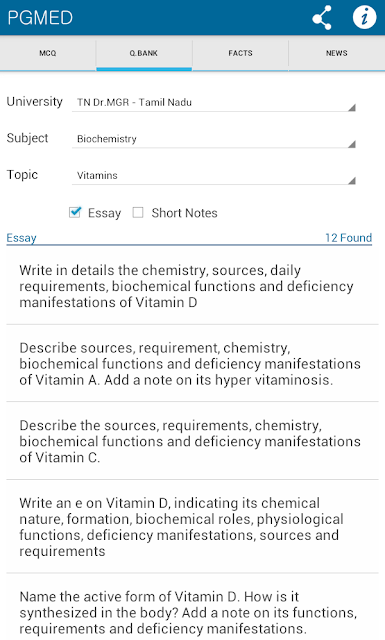This screenshot has width=385, height=640.
Task: Tap the share icon in header
Action: tap(322, 18)
